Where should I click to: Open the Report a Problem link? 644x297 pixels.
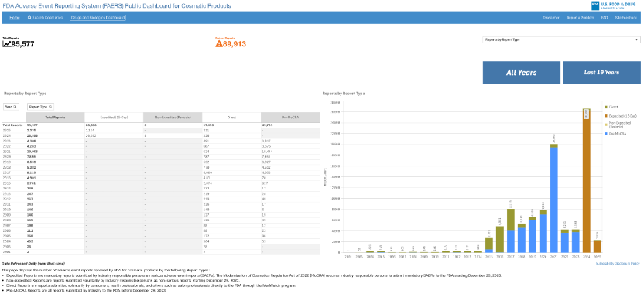(x=580, y=18)
